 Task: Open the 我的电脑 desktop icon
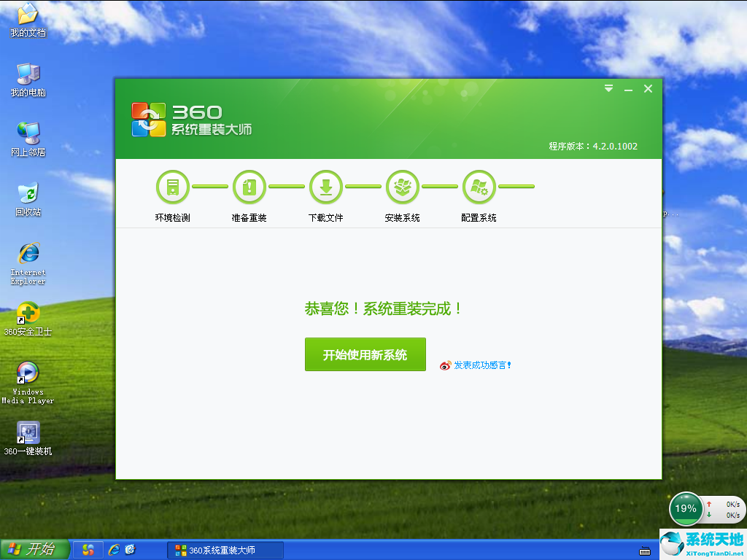coord(28,74)
